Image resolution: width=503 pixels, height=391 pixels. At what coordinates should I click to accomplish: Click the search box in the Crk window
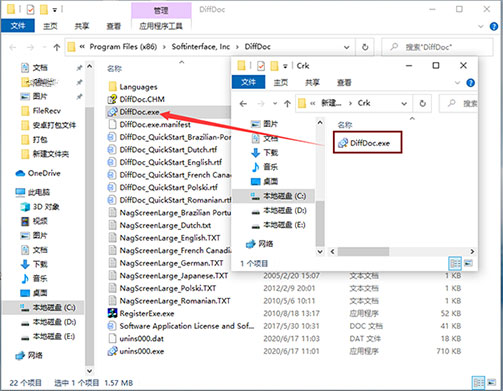click(x=459, y=104)
